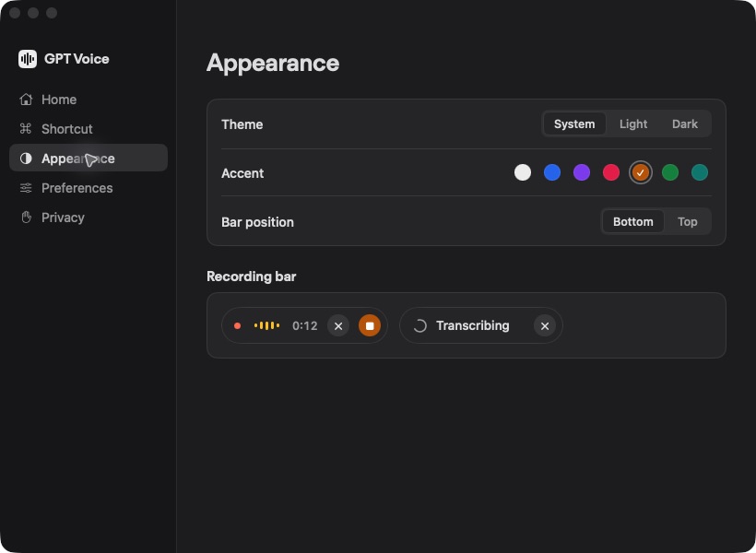The width and height of the screenshot is (756, 553).
Task: Choose the teal accent color
Action: point(700,172)
